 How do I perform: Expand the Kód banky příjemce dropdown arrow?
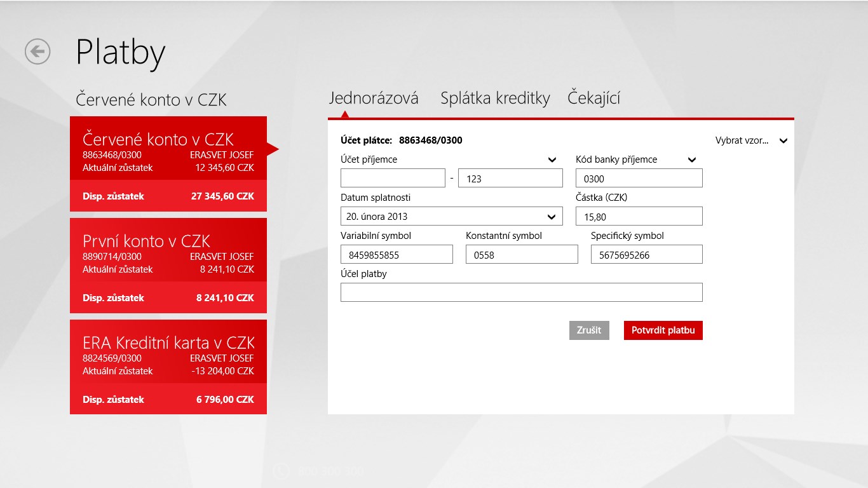click(x=692, y=160)
